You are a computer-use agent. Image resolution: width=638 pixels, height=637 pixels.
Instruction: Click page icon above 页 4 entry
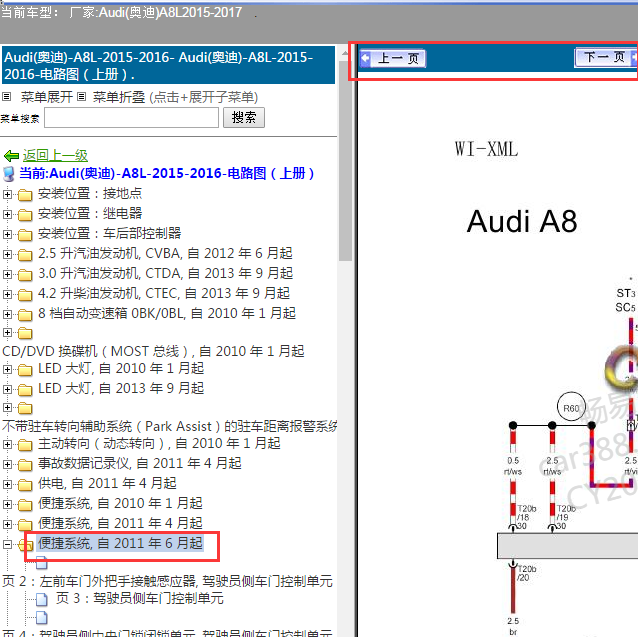(x=42, y=617)
